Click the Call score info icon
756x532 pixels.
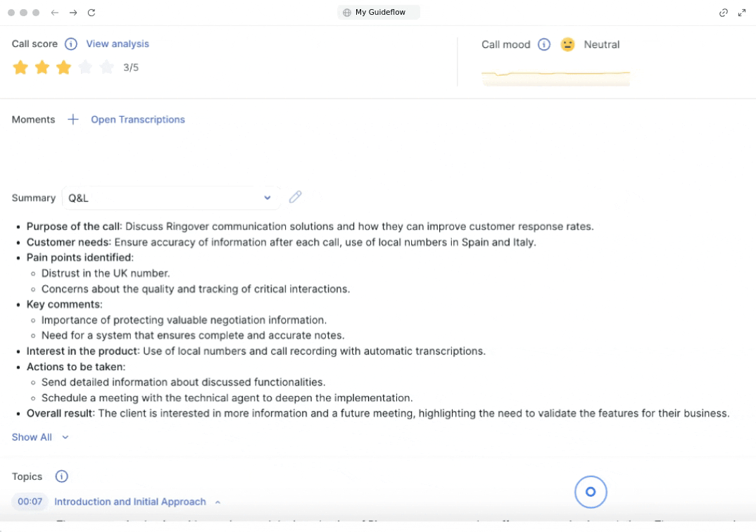(x=71, y=44)
